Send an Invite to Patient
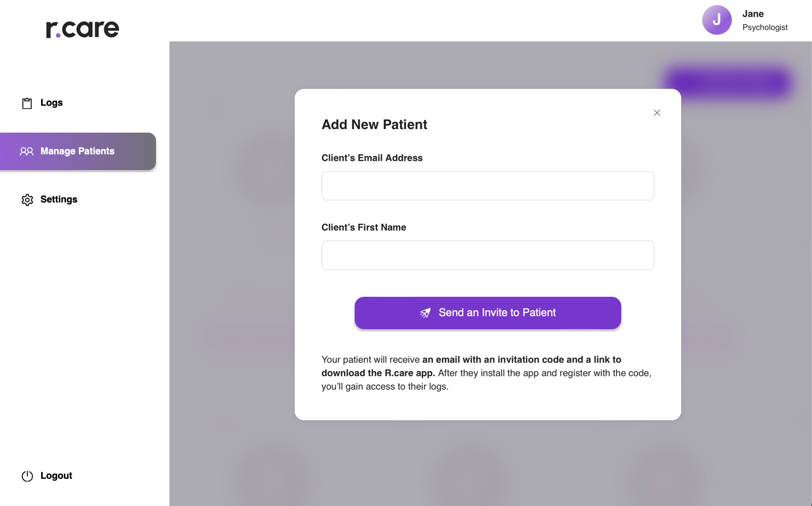The image size is (812, 506). click(488, 313)
